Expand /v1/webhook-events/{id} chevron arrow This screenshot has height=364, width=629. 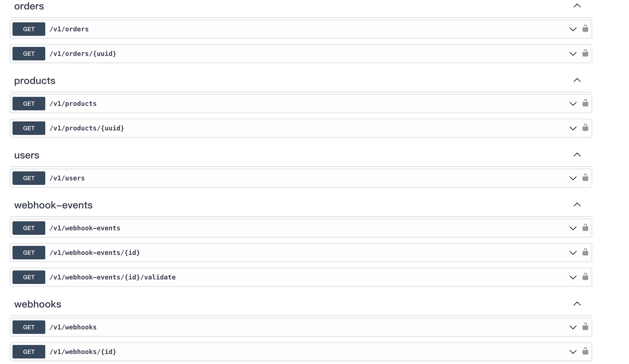tap(573, 253)
